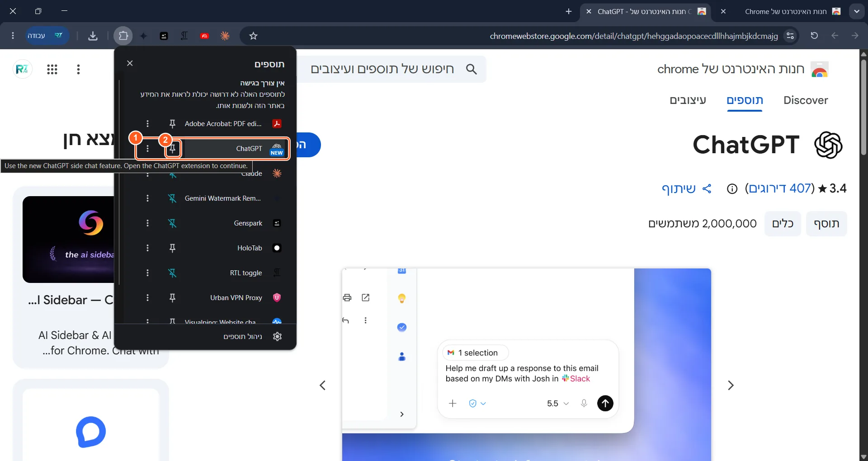Toggle pin for RTL toggle extension
Viewport: 868px width, 461px height.
172,273
